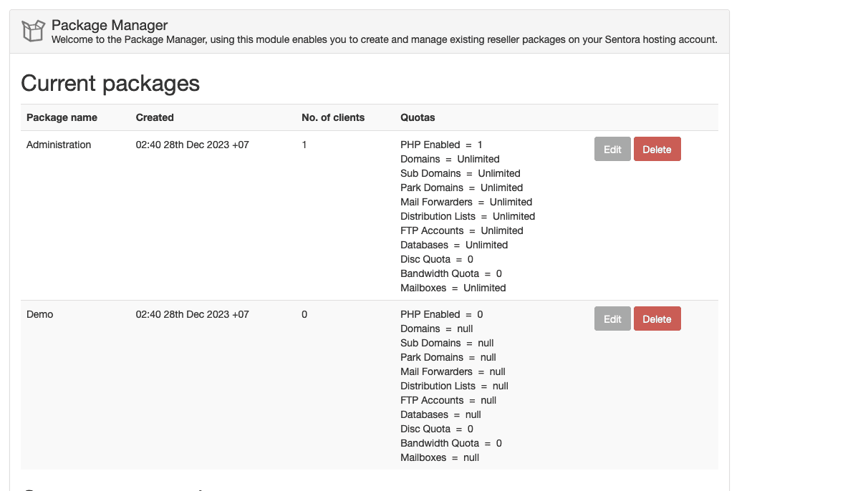Open Edit for the Demo package
The height and width of the screenshot is (491, 868).
click(612, 319)
